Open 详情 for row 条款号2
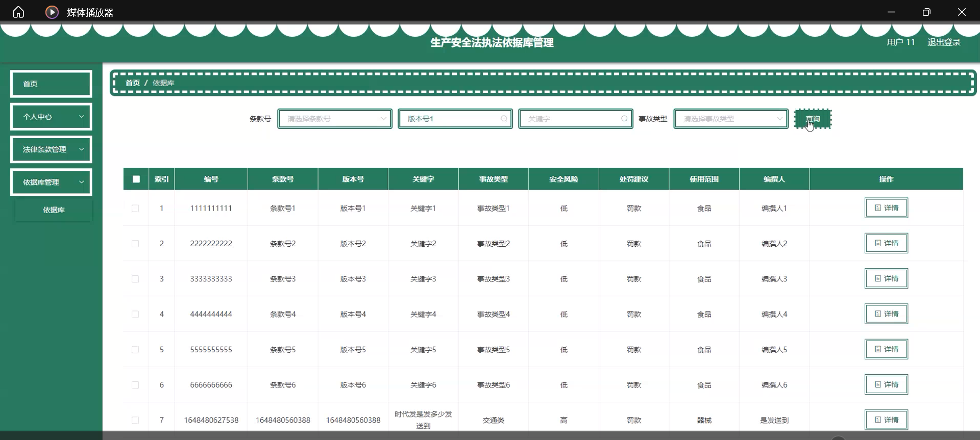 [886, 243]
